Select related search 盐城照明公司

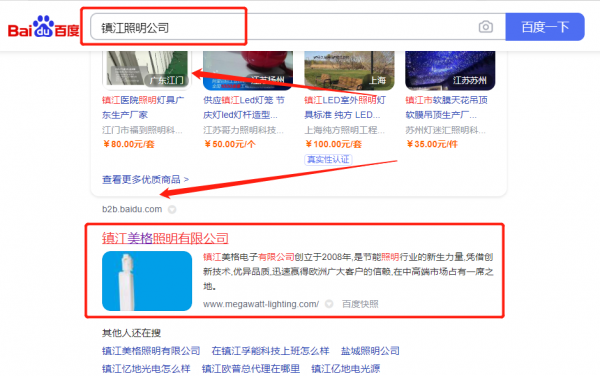[x=370, y=351]
